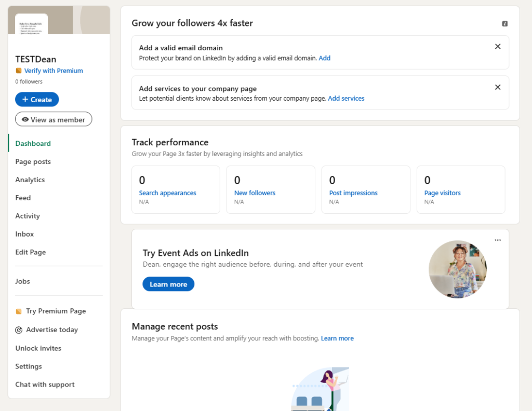Click the gold Try Premium Page icon
Screen dimensions: 532x411
[19, 311]
